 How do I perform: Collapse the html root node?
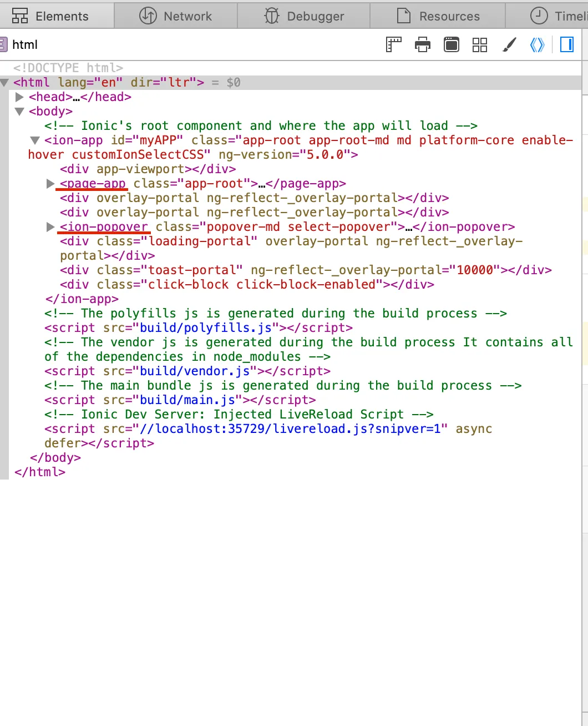4,83
